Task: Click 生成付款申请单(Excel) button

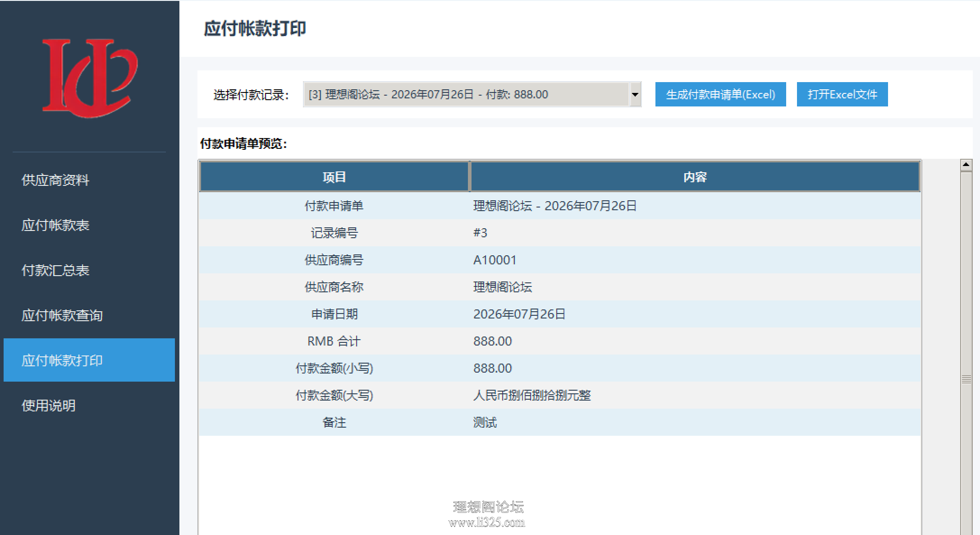Action: 720,94
